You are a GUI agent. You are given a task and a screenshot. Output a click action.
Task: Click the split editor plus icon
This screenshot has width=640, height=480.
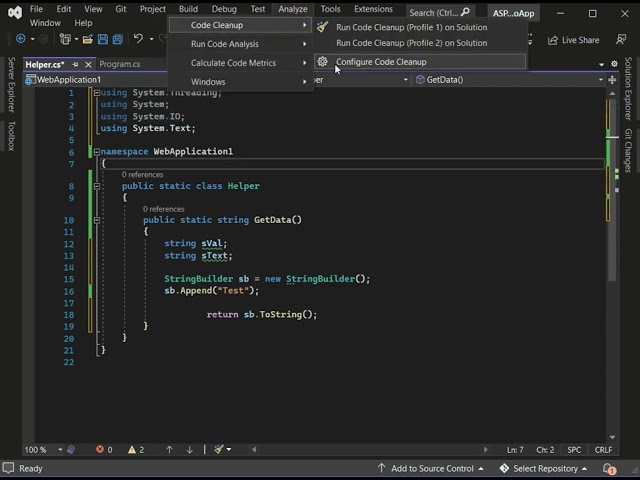612,80
